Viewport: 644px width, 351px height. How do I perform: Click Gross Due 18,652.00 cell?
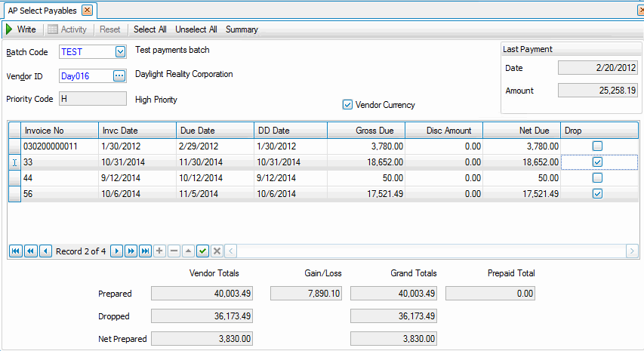pyautogui.click(x=366, y=162)
